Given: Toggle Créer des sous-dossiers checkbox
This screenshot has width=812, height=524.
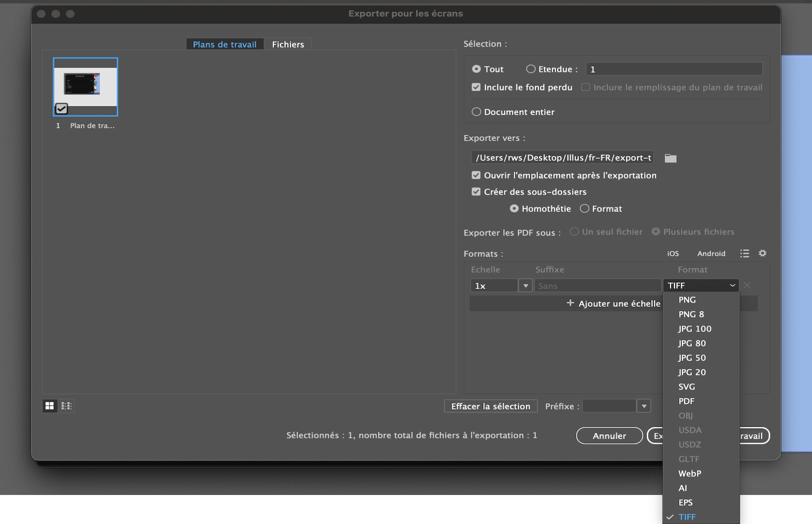Looking at the screenshot, I should (x=476, y=192).
